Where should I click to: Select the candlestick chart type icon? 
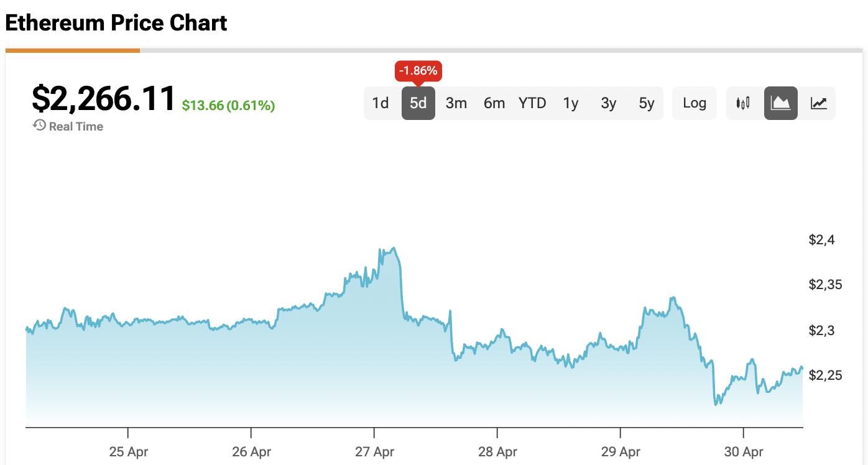click(743, 103)
